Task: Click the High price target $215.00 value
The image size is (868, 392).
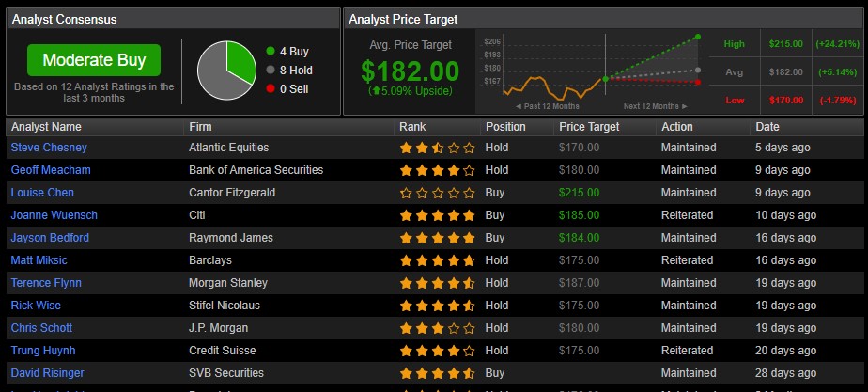Action: coord(785,44)
